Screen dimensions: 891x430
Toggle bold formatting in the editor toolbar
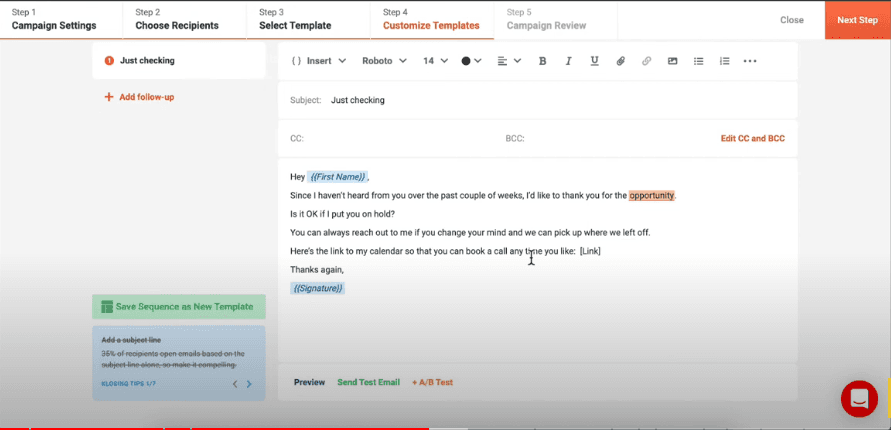pyautogui.click(x=542, y=61)
